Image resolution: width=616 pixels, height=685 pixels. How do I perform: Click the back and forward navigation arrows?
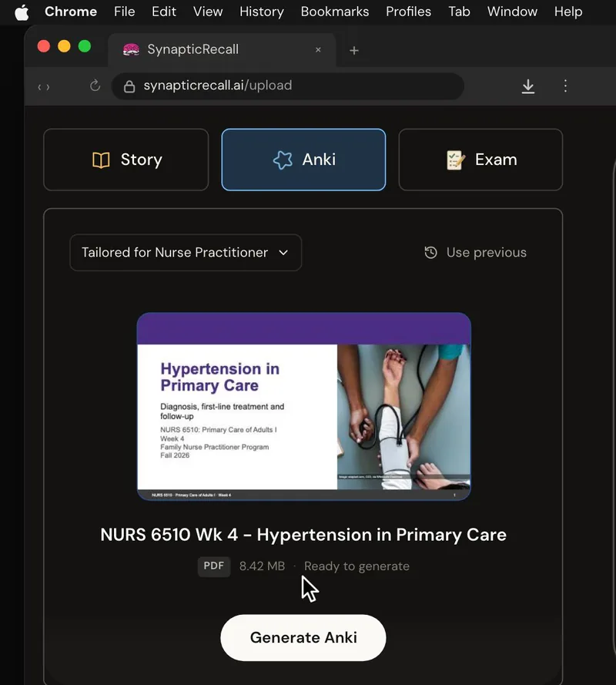click(x=44, y=87)
